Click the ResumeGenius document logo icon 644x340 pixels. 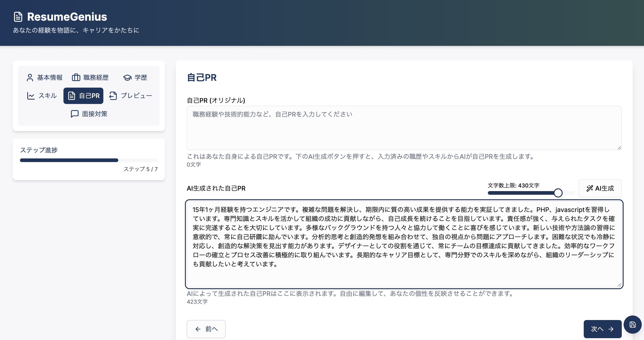18,17
